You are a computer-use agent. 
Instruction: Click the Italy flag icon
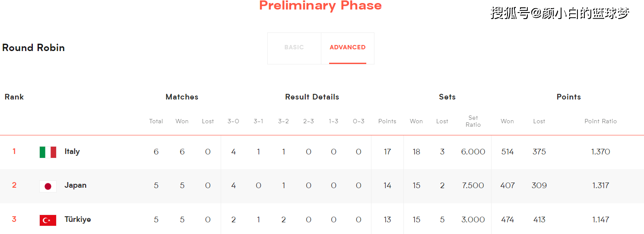click(x=48, y=152)
